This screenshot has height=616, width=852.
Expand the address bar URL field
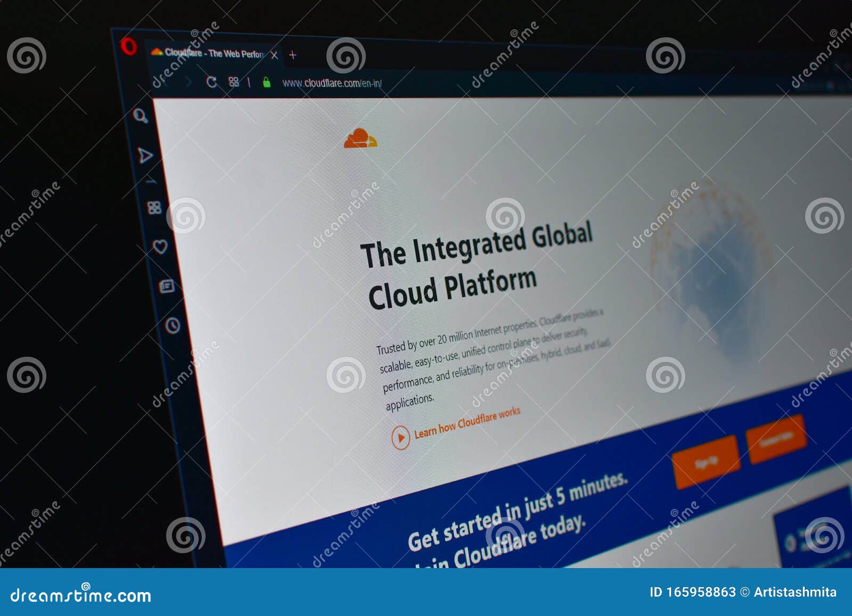(x=330, y=83)
